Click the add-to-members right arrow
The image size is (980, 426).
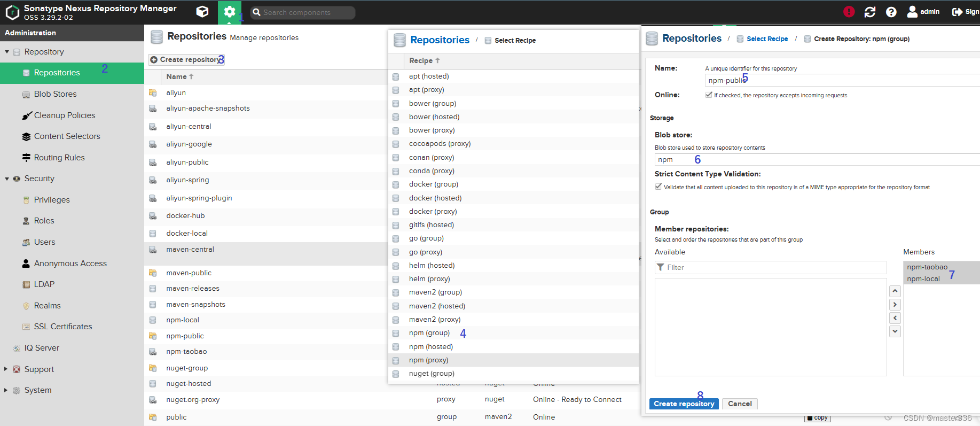coord(895,305)
